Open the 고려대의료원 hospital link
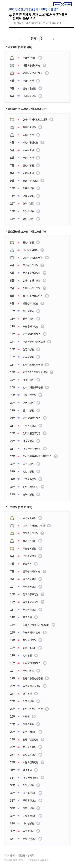74x868 pixels. click(x=29, y=96)
